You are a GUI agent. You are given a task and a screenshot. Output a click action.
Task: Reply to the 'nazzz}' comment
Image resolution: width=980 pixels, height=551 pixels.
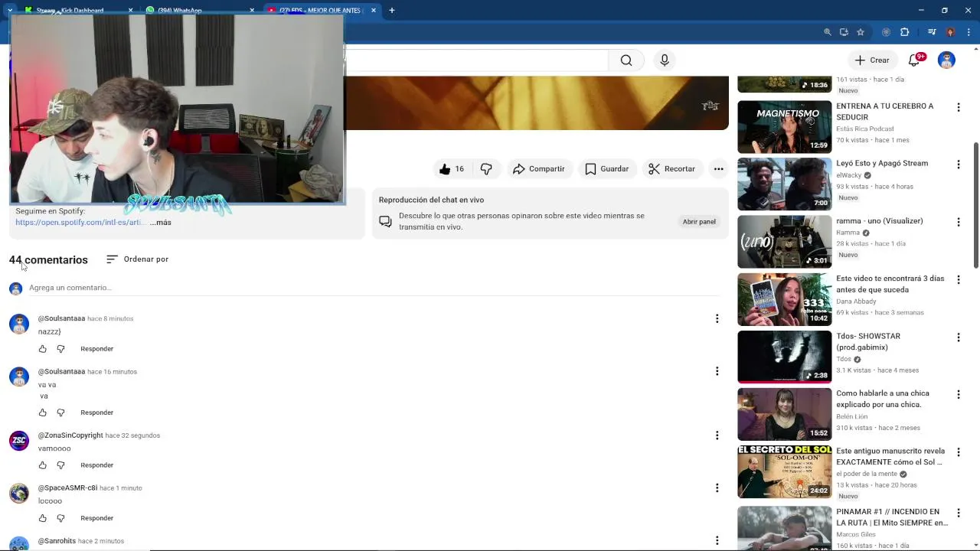click(x=97, y=349)
